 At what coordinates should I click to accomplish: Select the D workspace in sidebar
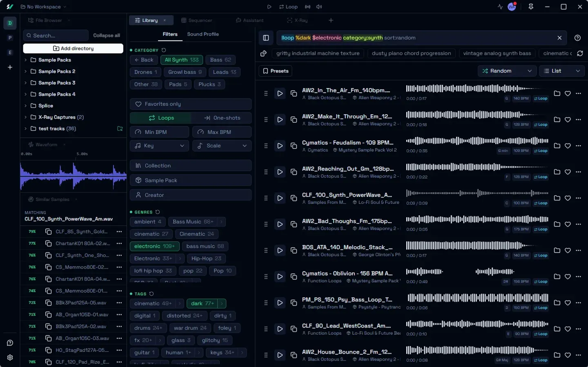[10, 23]
